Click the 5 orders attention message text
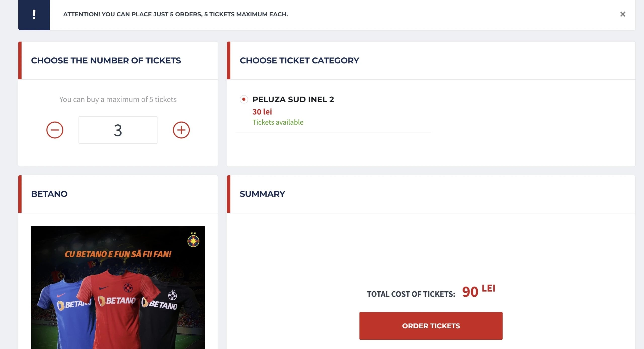 point(175,14)
